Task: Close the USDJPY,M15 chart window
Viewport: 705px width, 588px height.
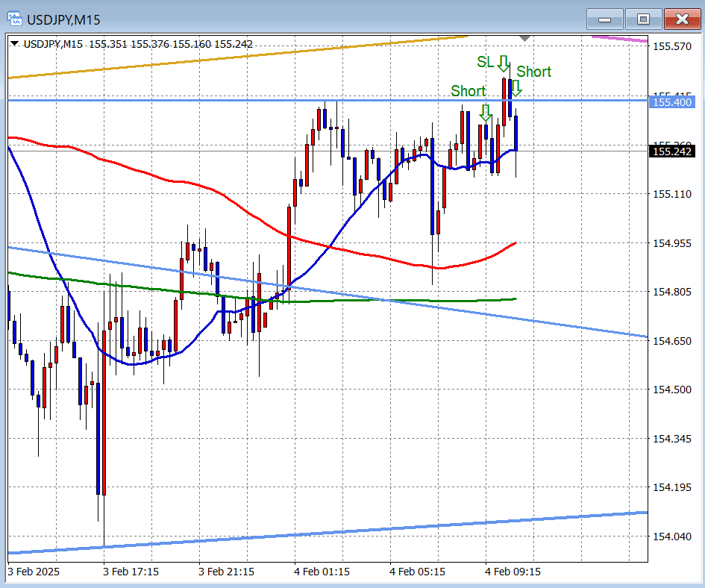Action: (x=681, y=19)
